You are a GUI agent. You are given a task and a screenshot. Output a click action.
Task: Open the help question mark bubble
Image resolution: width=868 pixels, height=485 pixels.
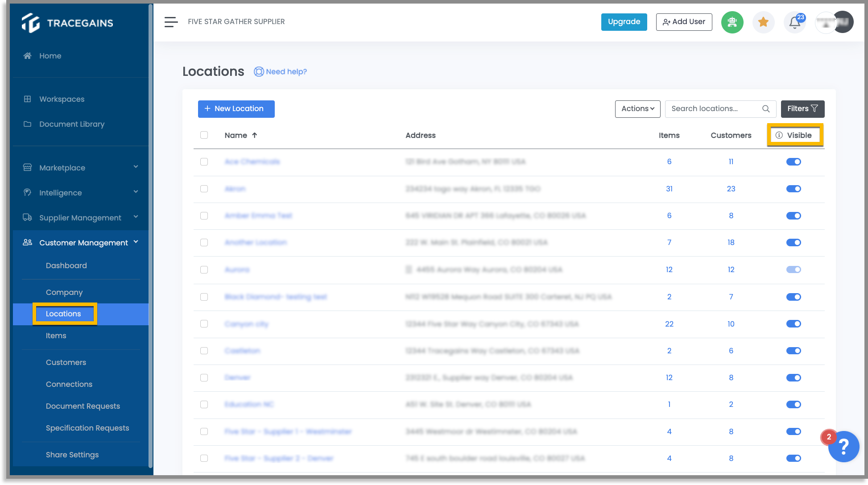[843, 447]
